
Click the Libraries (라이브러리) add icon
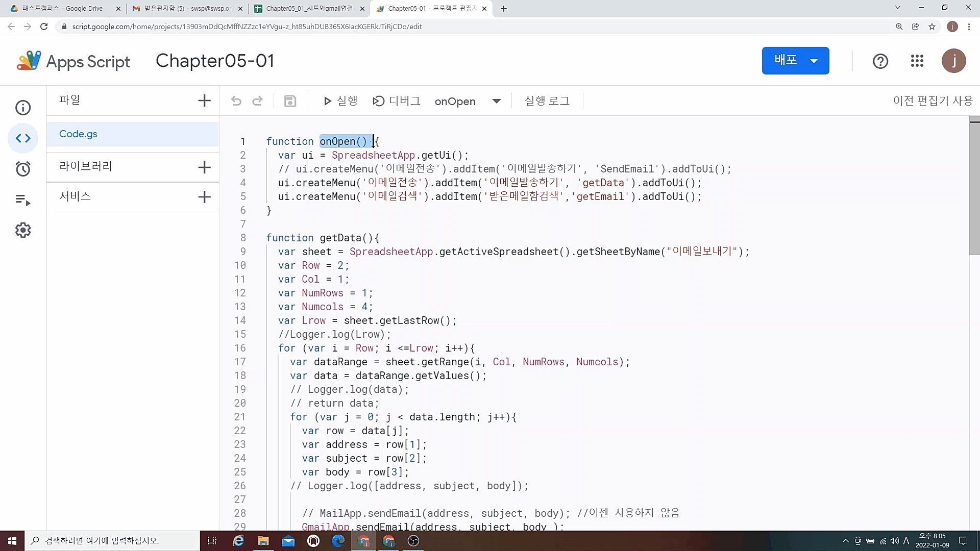[x=205, y=166]
